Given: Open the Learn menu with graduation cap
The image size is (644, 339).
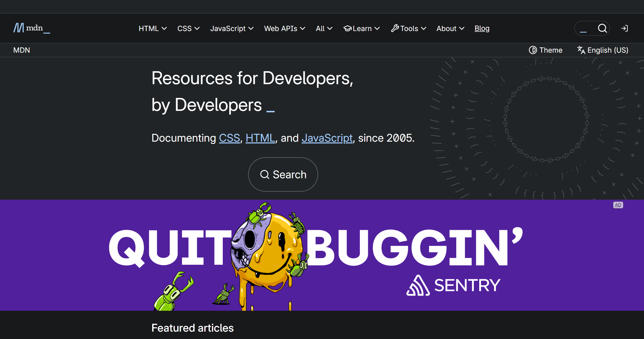Looking at the screenshot, I should (361, 28).
